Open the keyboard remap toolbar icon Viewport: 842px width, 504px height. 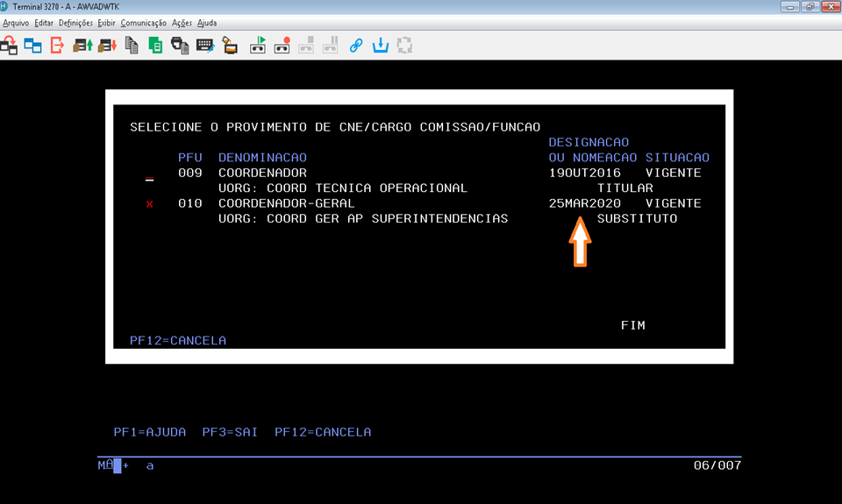(x=204, y=45)
